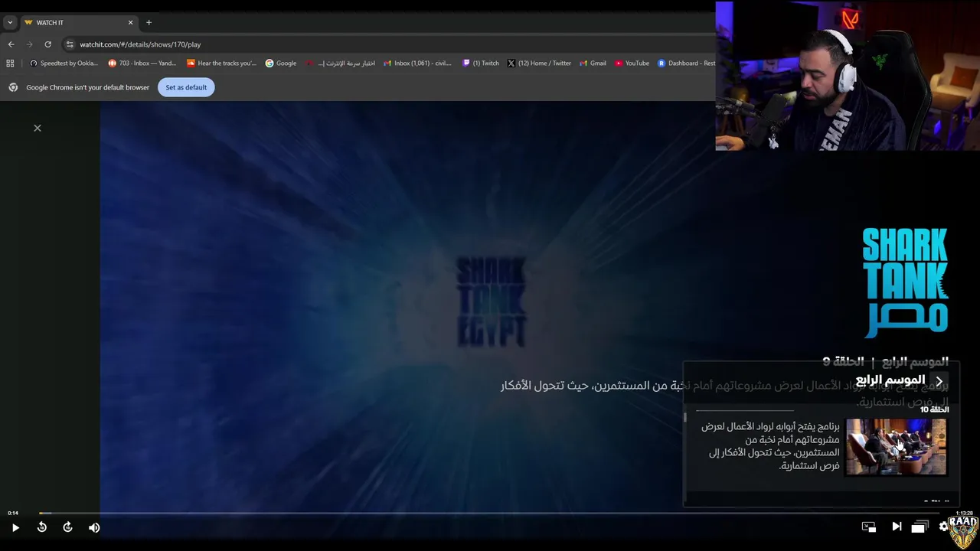
Task: Open اختبار سرعة الإنترنت bookmark
Action: (x=341, y=64)
